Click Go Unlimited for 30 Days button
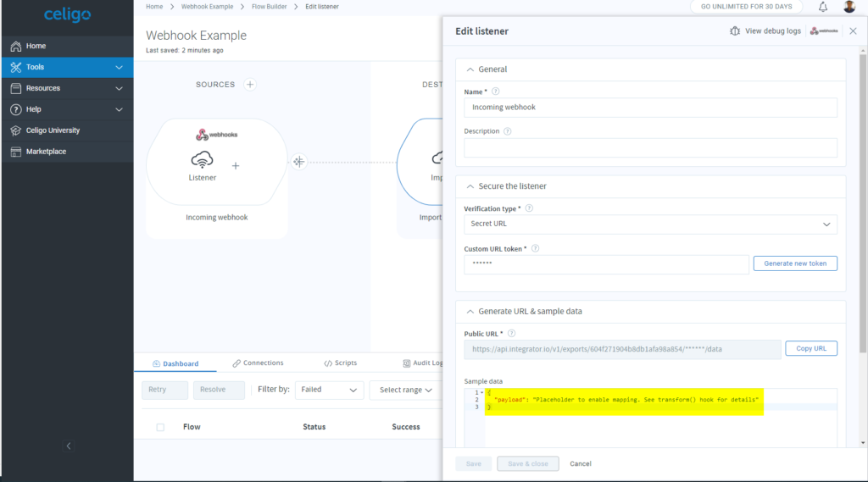868x482 pixels. pos(746,7)
